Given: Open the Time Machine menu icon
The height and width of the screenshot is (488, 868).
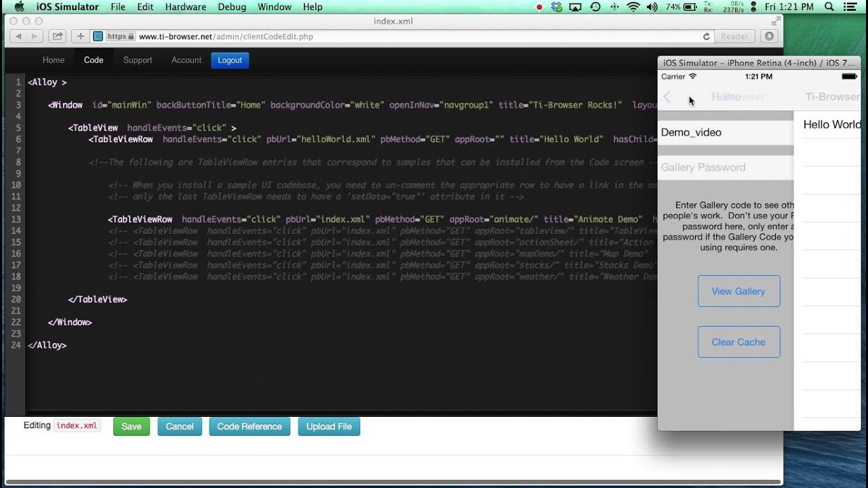Looking at the screenshot, I should [x=595, y=7].
